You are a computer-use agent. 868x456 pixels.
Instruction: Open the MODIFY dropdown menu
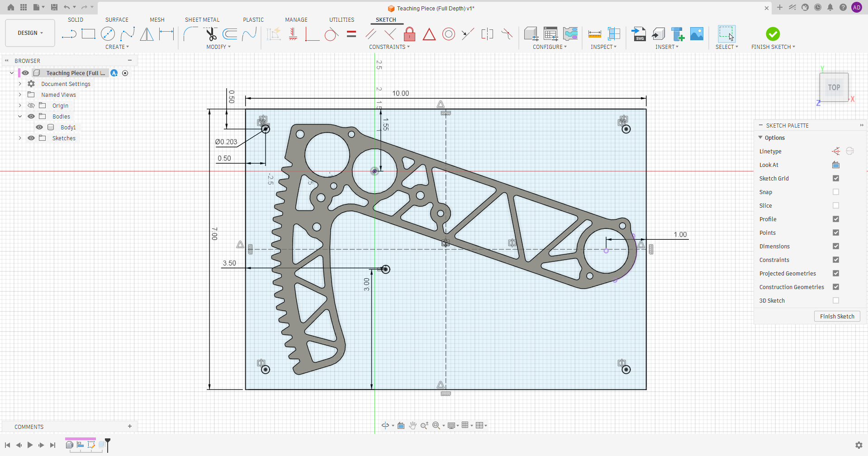(218, 47)
